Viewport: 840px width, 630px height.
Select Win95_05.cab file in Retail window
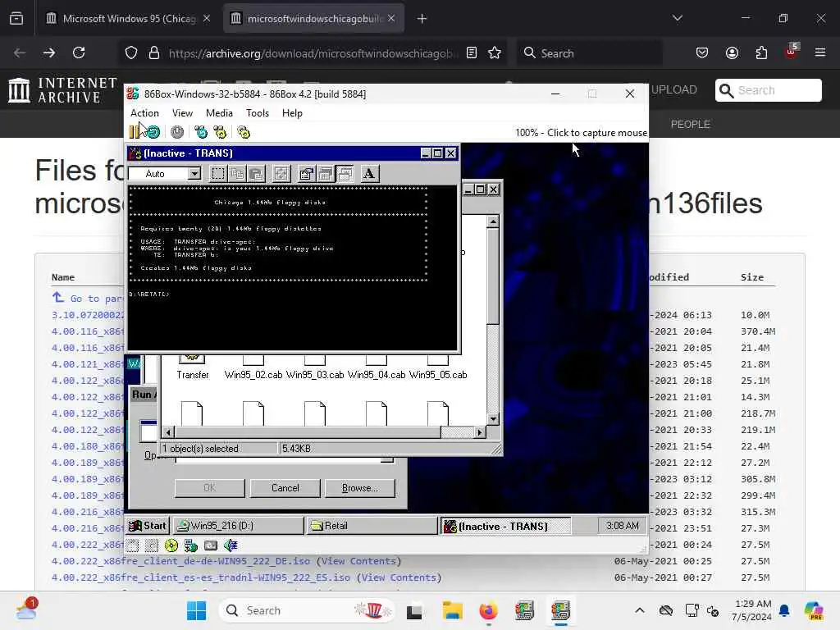(438, 367)
